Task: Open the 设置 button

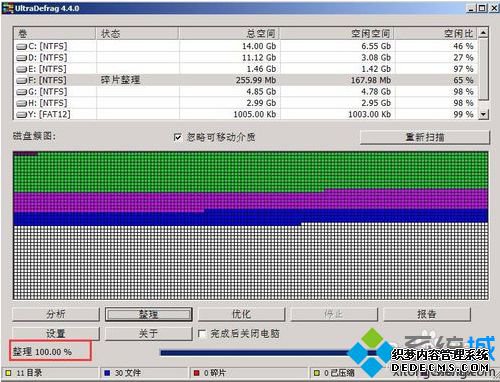Action: pyautogui.click(x=56, y=334)
